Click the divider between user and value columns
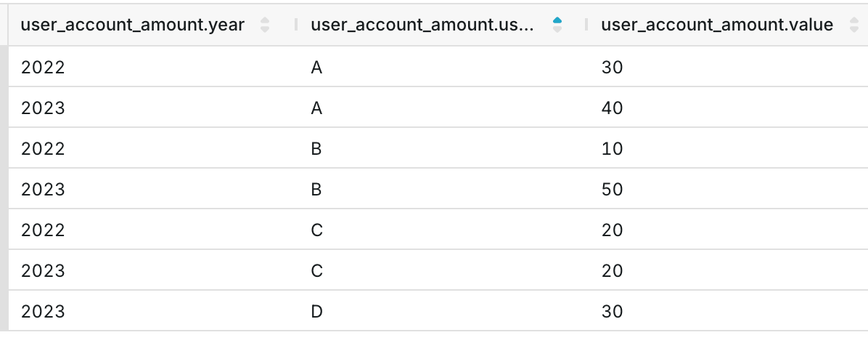The image size is (868, 343). pos(586,25)
